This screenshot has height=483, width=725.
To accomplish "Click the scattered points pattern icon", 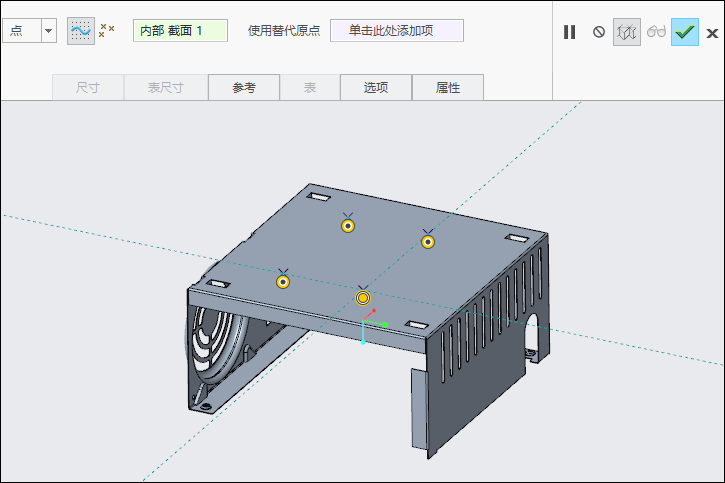I will [107, 31].
